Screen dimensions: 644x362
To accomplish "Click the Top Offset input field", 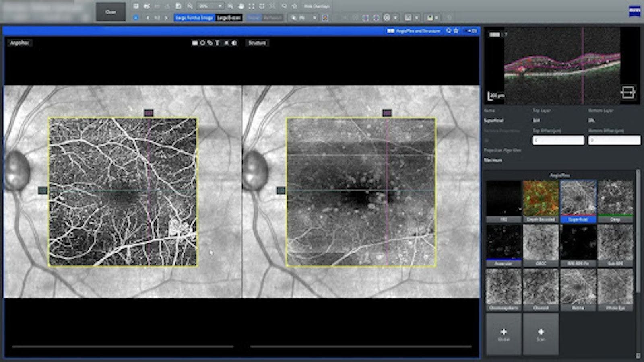I will [x=558, y=140].
